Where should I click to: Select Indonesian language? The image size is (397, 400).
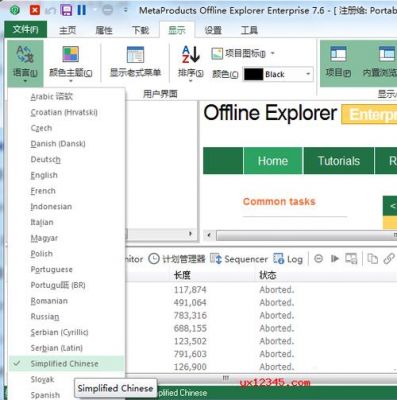click(67, 206)
